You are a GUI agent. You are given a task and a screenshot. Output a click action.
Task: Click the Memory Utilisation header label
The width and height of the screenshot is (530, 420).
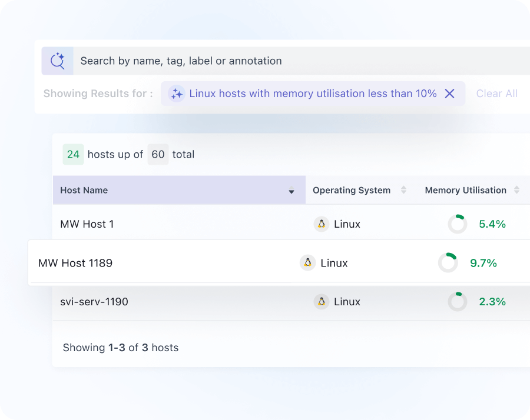(x=465, y=190)
